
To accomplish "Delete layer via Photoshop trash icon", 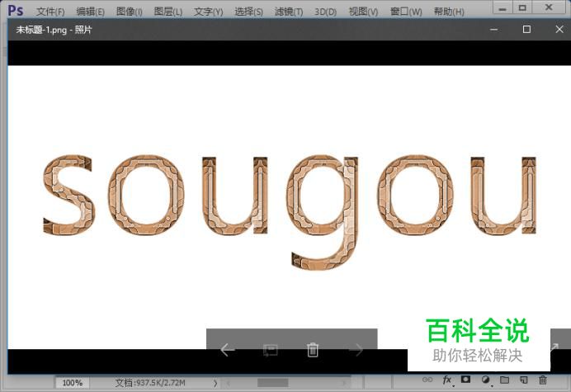I will click(x=543, y=380).
